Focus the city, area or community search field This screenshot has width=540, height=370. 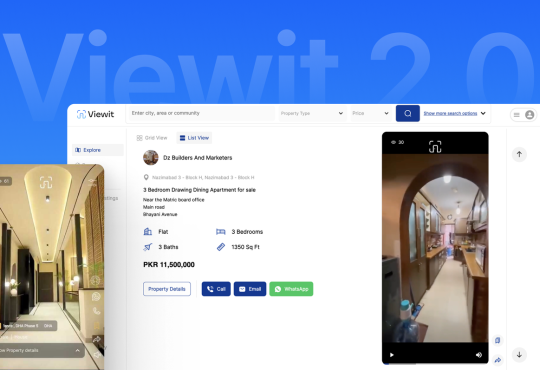point(201,113)
